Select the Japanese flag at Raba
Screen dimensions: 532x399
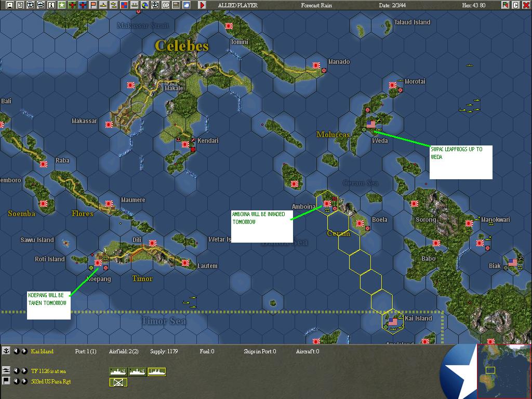click(44, 164)
